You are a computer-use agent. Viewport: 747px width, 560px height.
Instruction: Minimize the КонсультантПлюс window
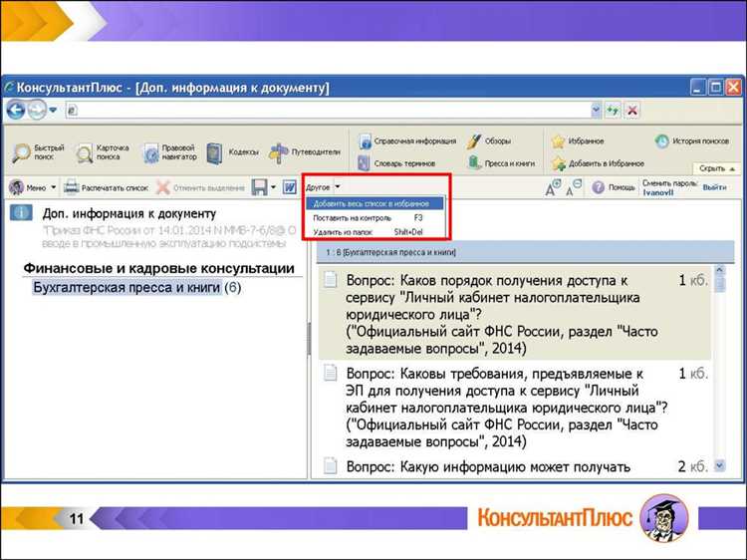(698, 88)
